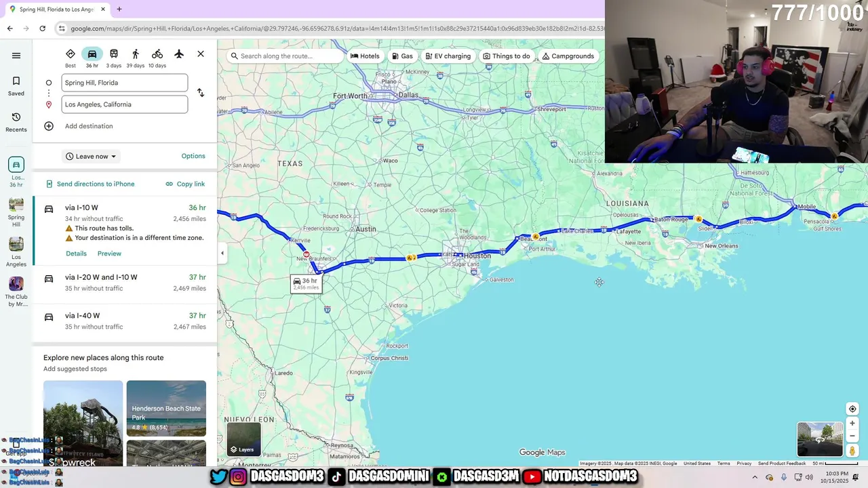Click the Search along the route box
The width and height of the screenshot is (868, 488).
[x=285, y=56]
